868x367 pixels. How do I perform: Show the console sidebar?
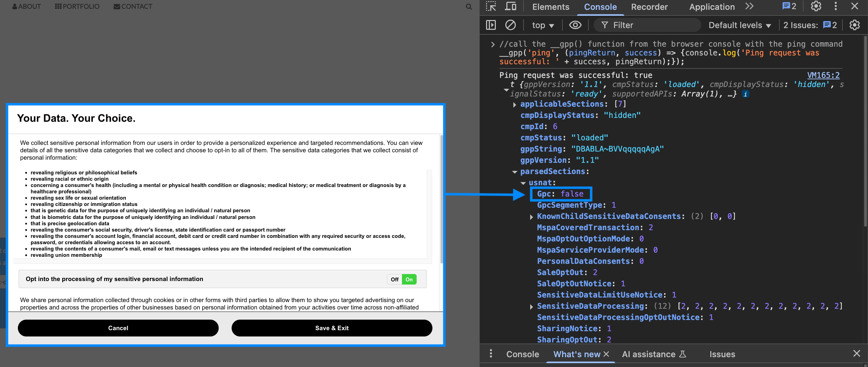tap(491, 25)
